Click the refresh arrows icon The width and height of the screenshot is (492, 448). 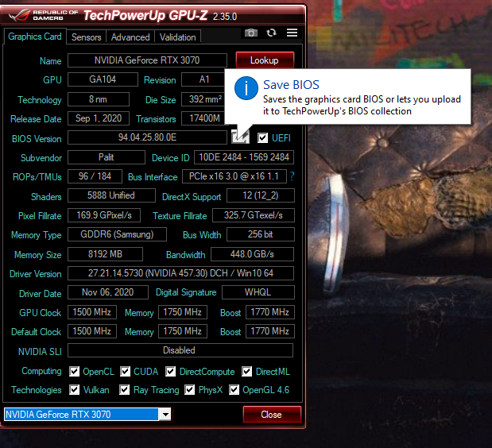271,33
